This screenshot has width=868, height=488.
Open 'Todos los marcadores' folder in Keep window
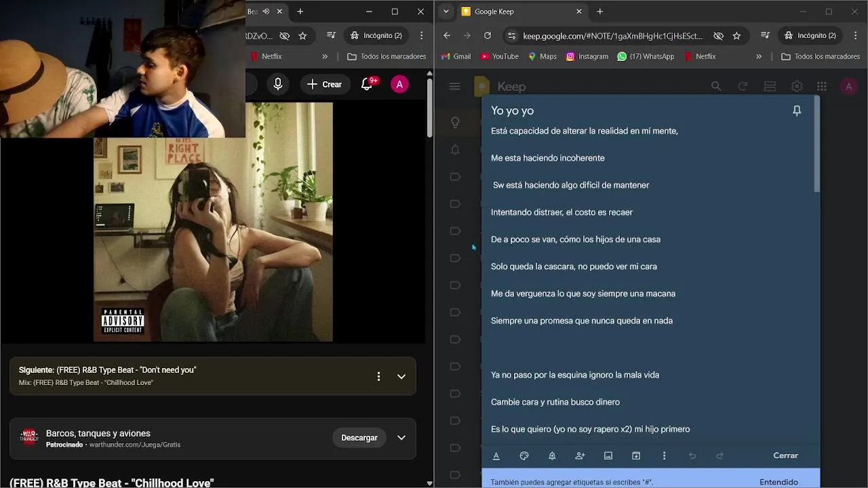[821, 56]
